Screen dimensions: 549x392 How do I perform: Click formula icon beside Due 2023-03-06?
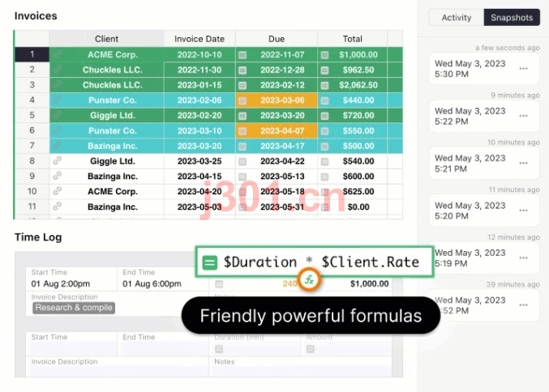242,100
